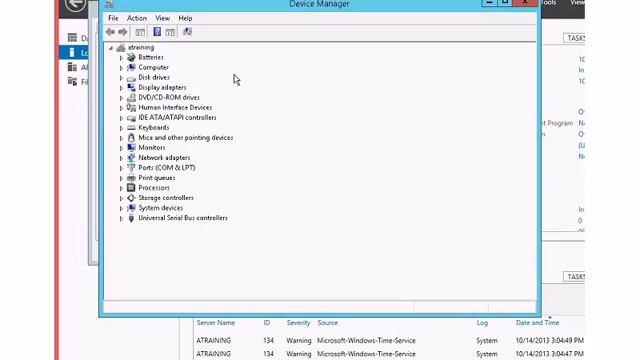The image size is (640, 360).
Task: Expand the Keyboards node arrow
Action: click(x=121, y=128)
